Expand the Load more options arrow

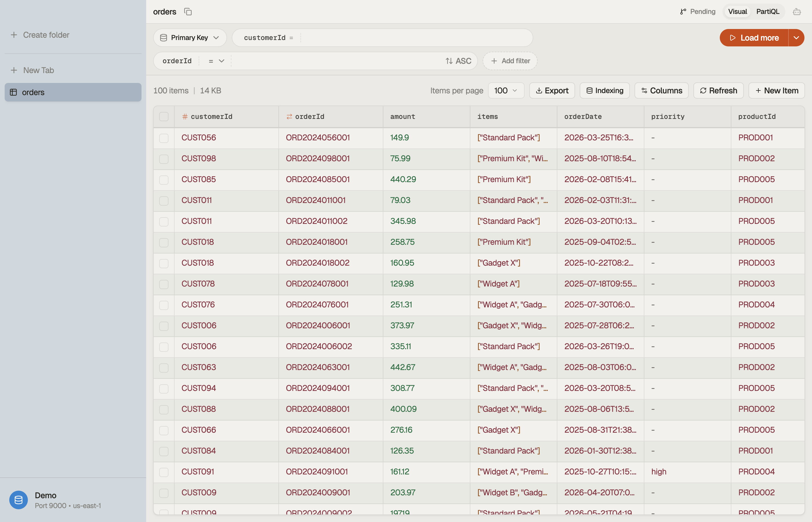796,38
